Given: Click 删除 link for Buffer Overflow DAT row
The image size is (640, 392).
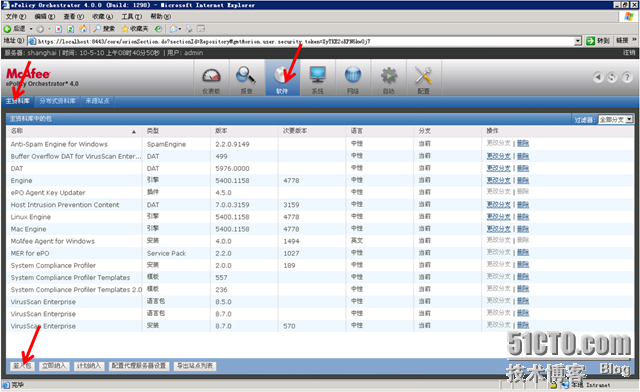Looking at the screenshot, I should point(523,156).
